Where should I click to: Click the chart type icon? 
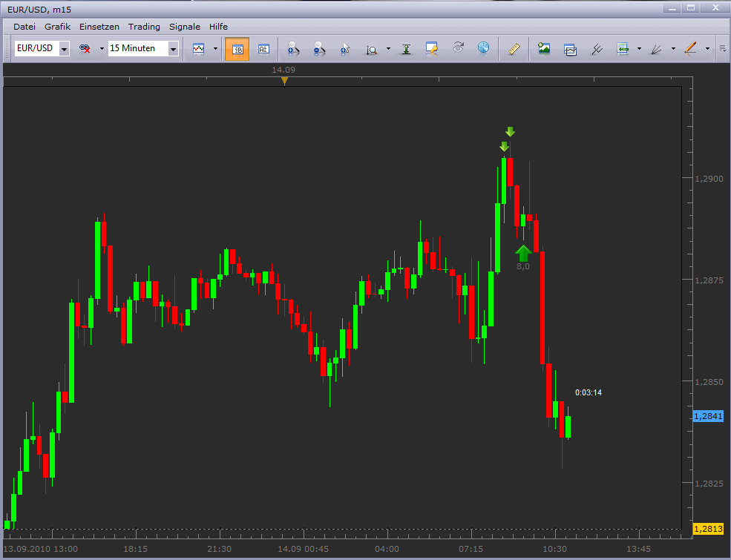pyautogui.click(x=199, y=48)
